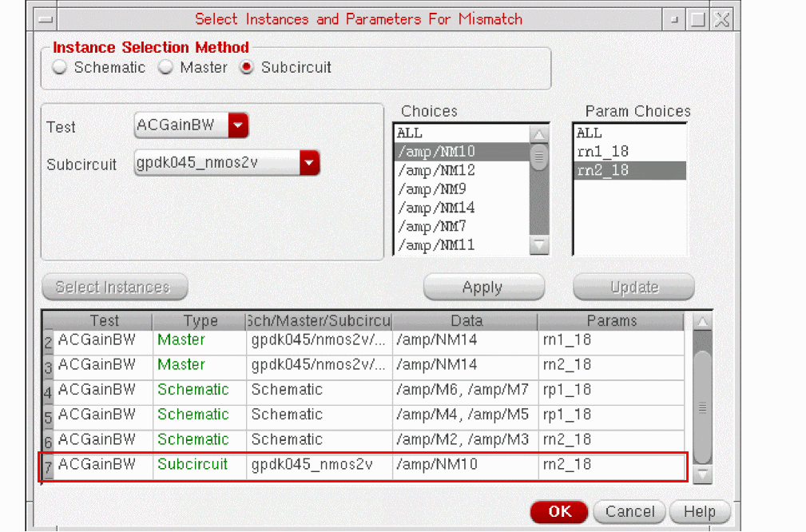This screenshot has height=532, width=806.
Task: Choose the Subcircuit selection method
Action: [x=247, y=68]
